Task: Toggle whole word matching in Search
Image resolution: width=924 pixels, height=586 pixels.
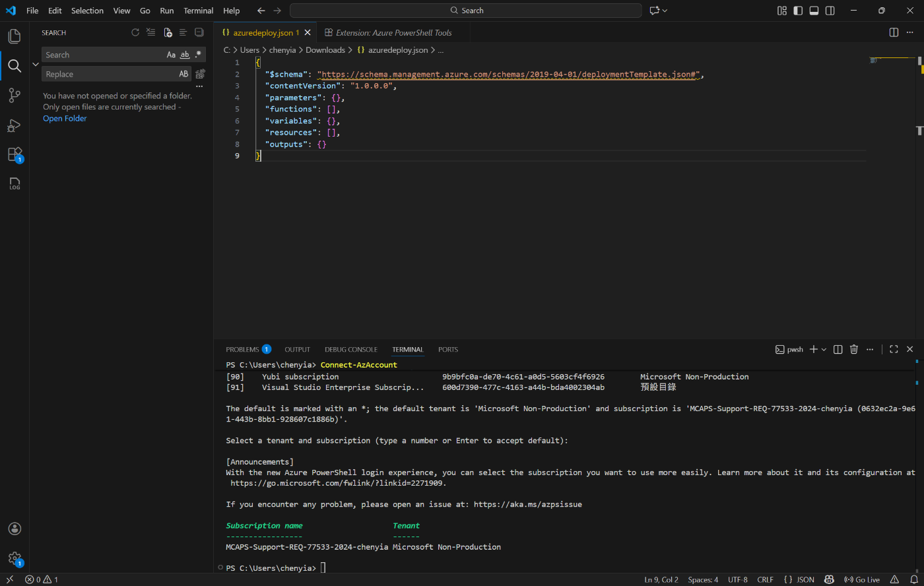Action: pyautogui.click(x=184, y=54)
